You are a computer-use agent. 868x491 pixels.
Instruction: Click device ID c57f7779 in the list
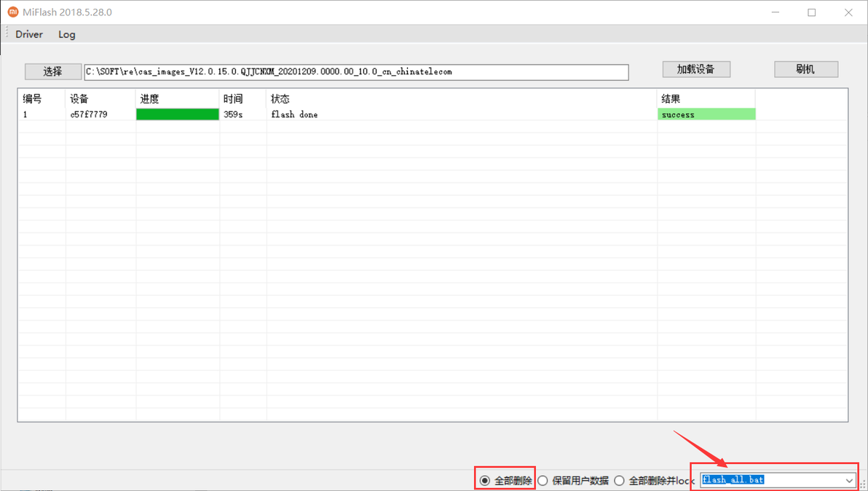point(89,114)
